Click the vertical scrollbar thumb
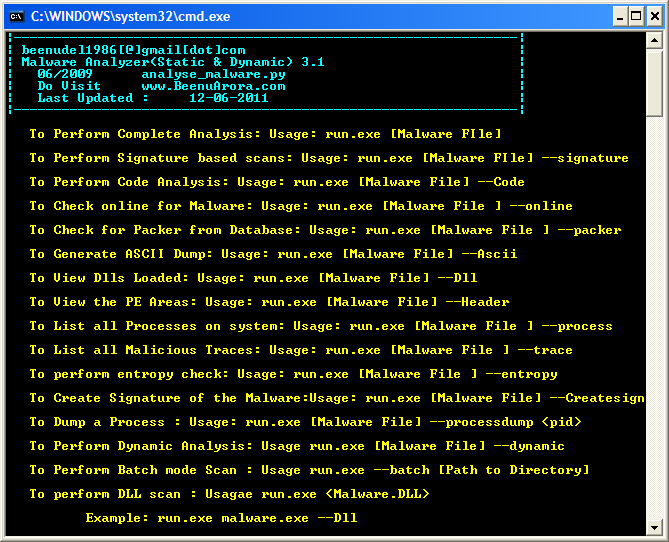The width and height of the screenshot is (669, 542). click(654, 82)
